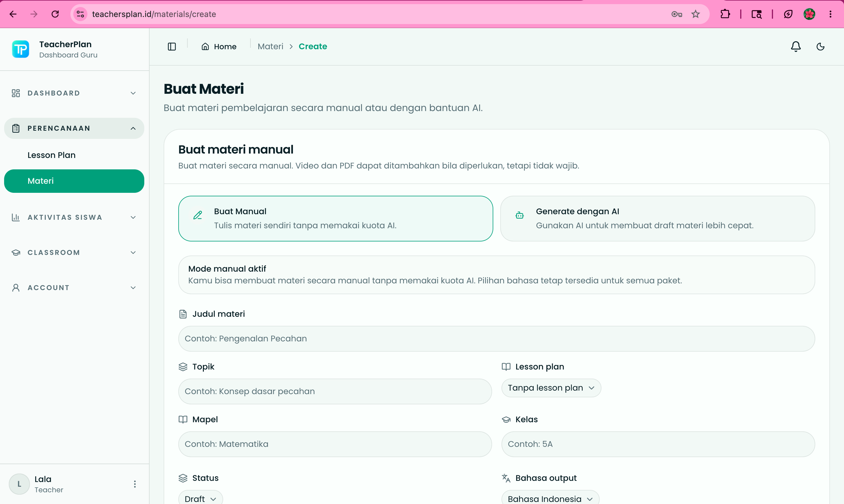Expand Aktivitas Siswa section
Image resolution: width=844 pixels, height=504 pixels.
point(74,217)
